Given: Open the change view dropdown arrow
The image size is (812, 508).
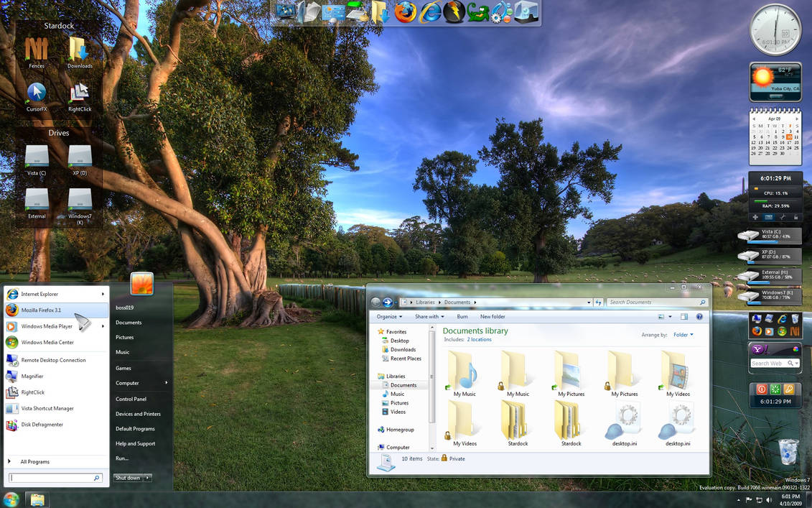Looking at the screenshot, I should click(670, 316).
